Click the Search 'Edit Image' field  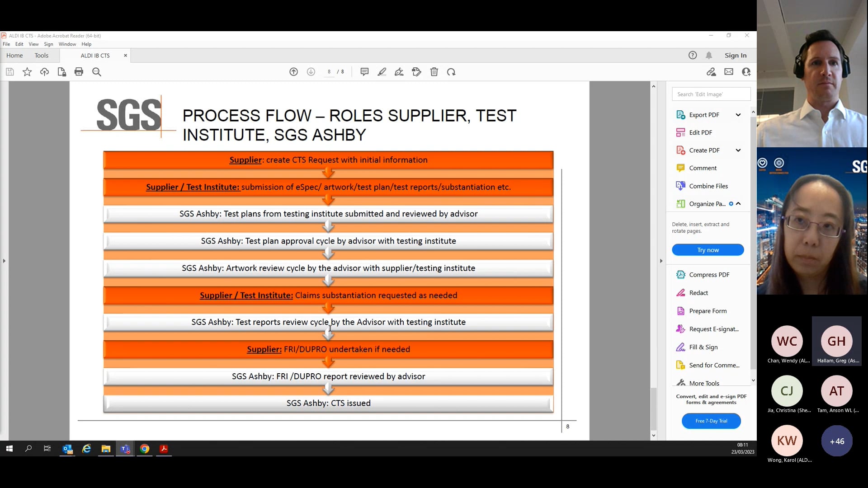point(711,94)
